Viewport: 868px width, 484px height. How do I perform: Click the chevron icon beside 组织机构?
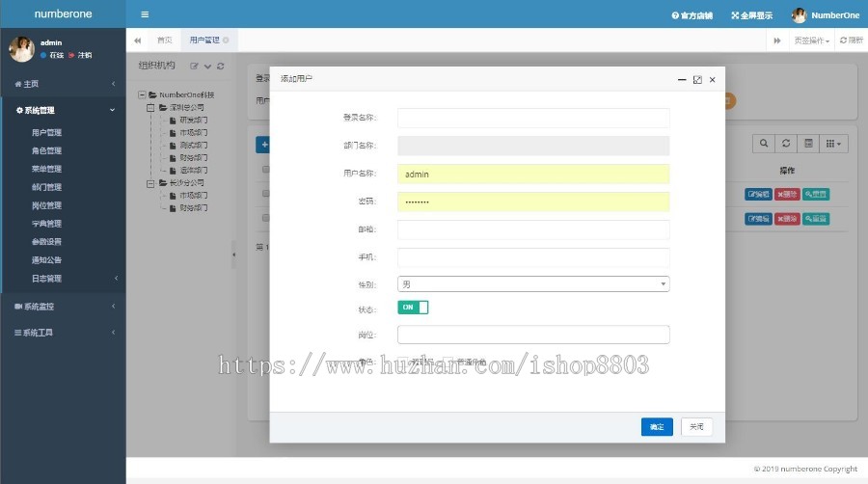point(207,67)
